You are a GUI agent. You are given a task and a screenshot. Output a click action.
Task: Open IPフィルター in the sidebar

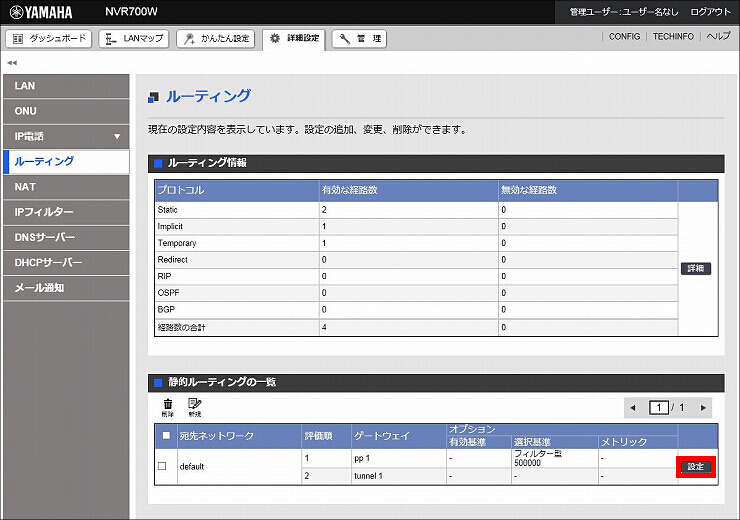(66, 212)
